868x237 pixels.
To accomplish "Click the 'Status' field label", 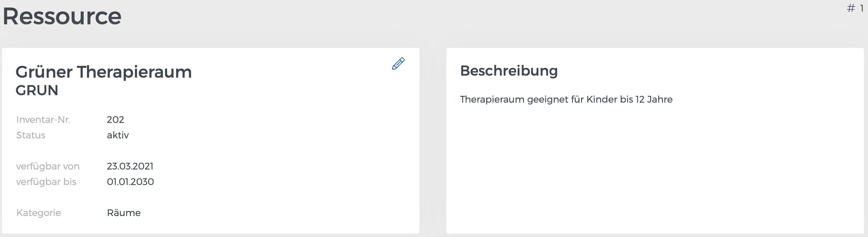I will pyautogui.click(x=31, y=135).
